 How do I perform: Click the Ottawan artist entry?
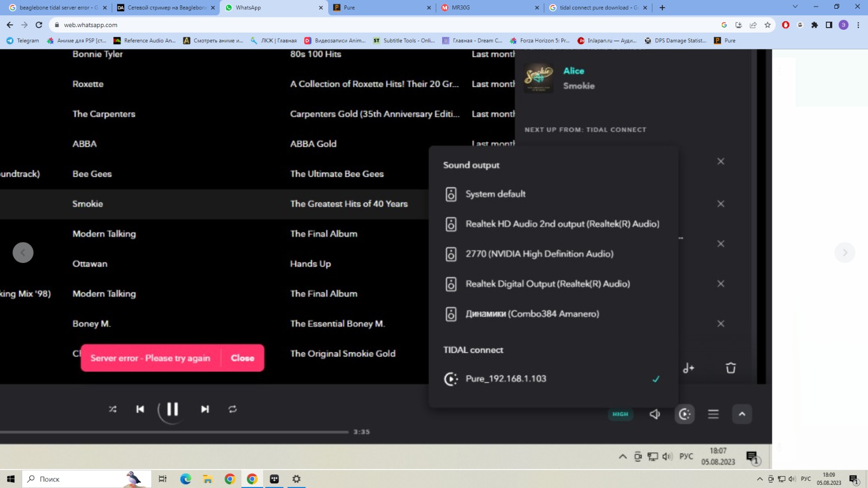pos(90,264)
